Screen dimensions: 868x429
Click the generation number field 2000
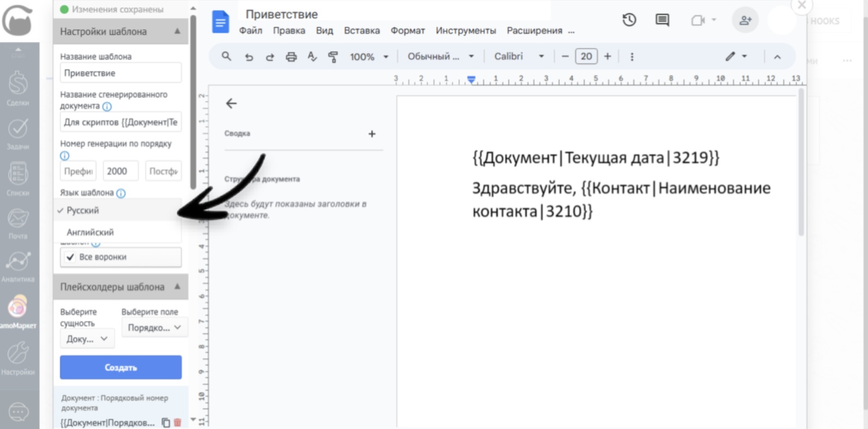(121, 171)
